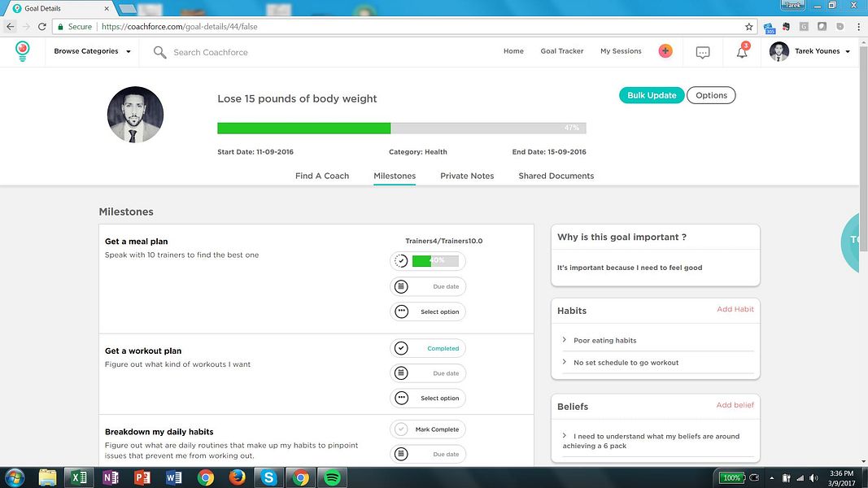Click the browser back arrow
This screenshot has width=868, height=488.
coord(11,27)
